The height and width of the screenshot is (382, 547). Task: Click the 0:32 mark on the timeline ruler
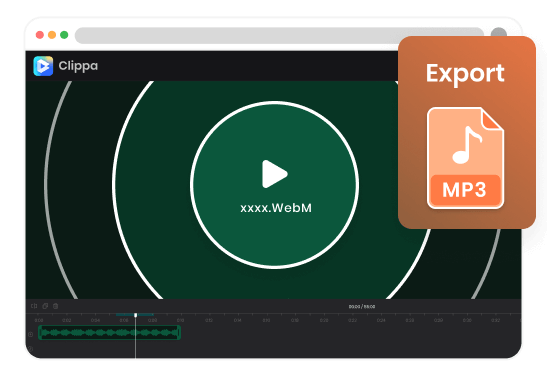coord(495,320)
